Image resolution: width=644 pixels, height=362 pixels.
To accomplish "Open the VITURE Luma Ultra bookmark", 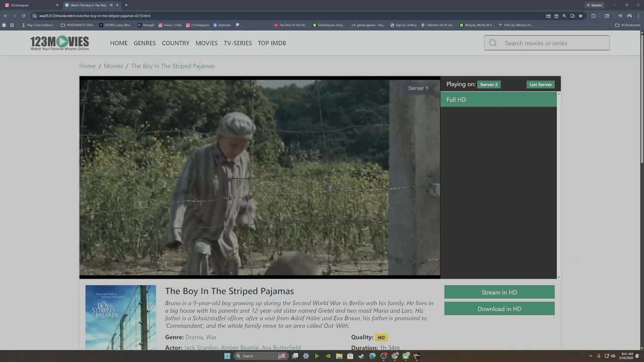I will pyautogui.click(x=116, y=25).
